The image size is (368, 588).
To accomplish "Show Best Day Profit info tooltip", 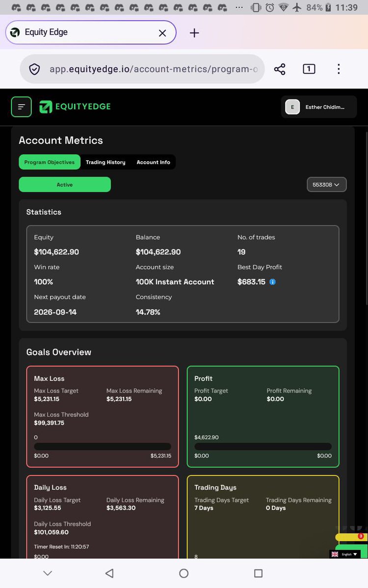I will 273,282.
